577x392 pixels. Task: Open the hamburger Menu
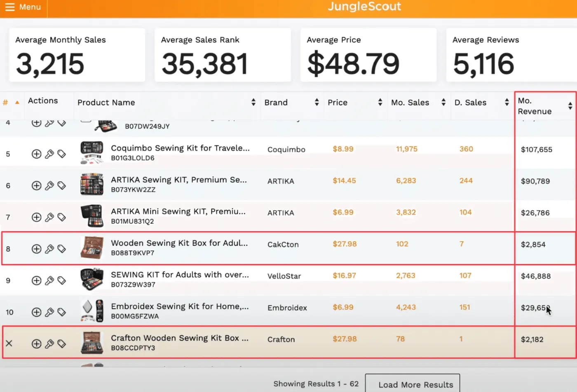(x=23, y=7)
